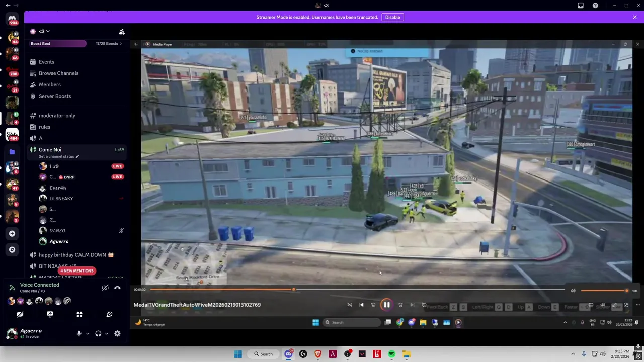Viewport: 644px width, 362px height.
Task: Disable Streamer Mode button
Action: coord(392,17)
